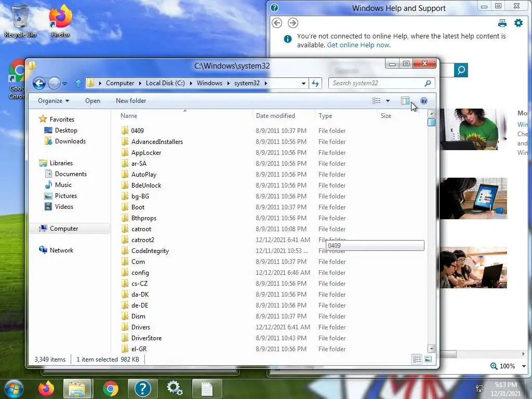Switch to large icons view in status bar
Viewport: 532px width, 399px height.
tap(428, 360)
